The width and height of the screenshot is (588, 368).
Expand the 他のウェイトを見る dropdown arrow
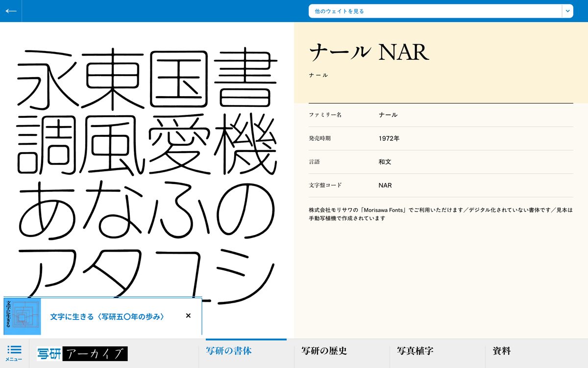567,11
